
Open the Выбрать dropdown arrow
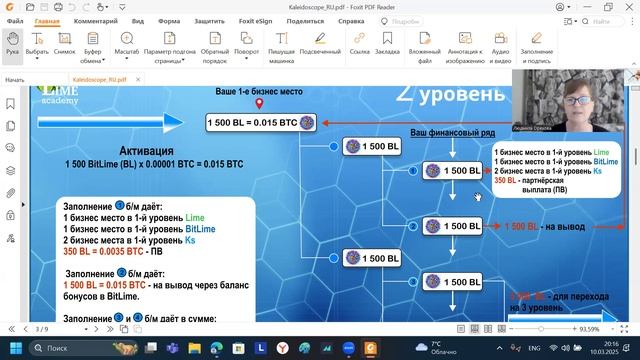[x=37, y=59]
